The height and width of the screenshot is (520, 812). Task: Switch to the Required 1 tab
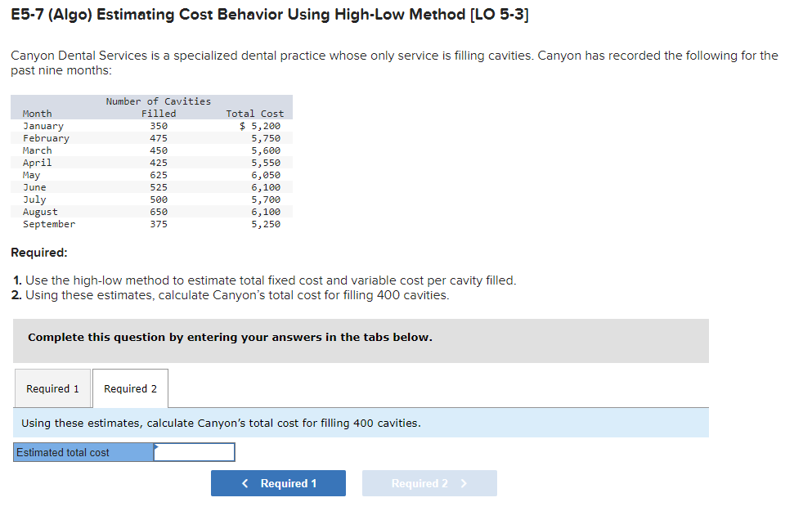coord(52,388)
